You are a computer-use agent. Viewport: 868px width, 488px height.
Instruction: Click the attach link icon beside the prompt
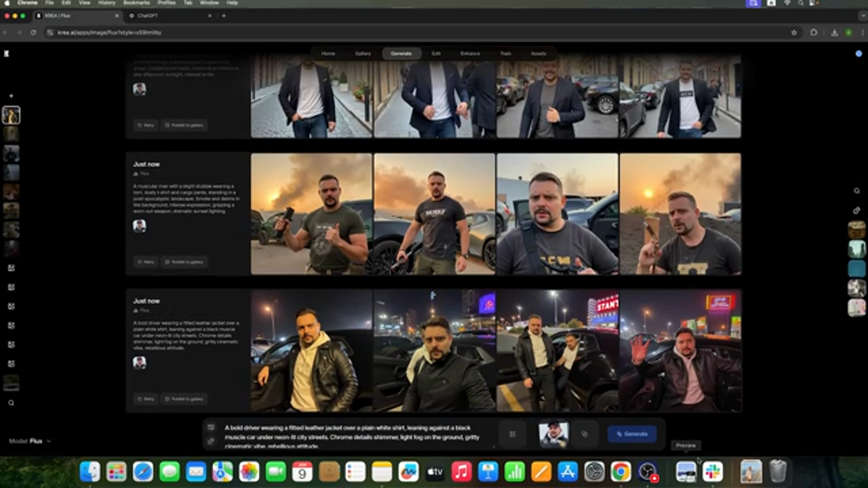pos(211,441)
